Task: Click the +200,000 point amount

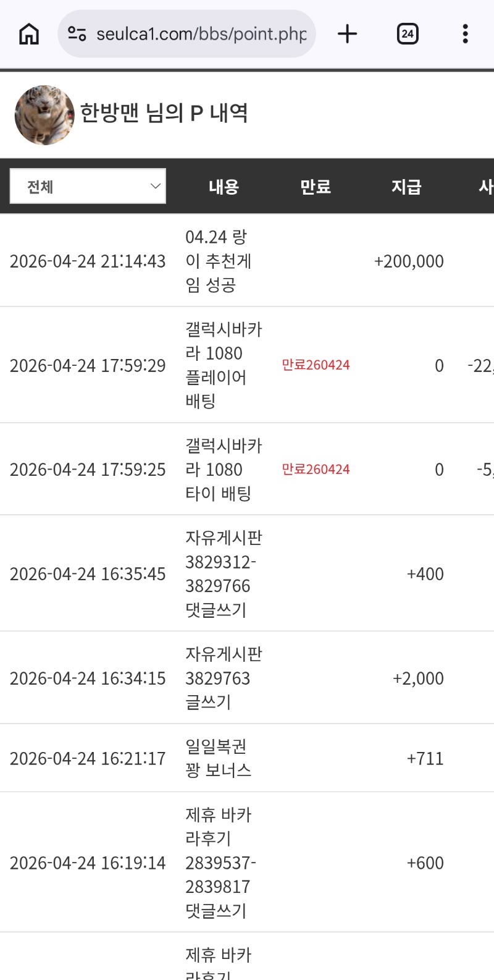Action: (x=409, y=261)
